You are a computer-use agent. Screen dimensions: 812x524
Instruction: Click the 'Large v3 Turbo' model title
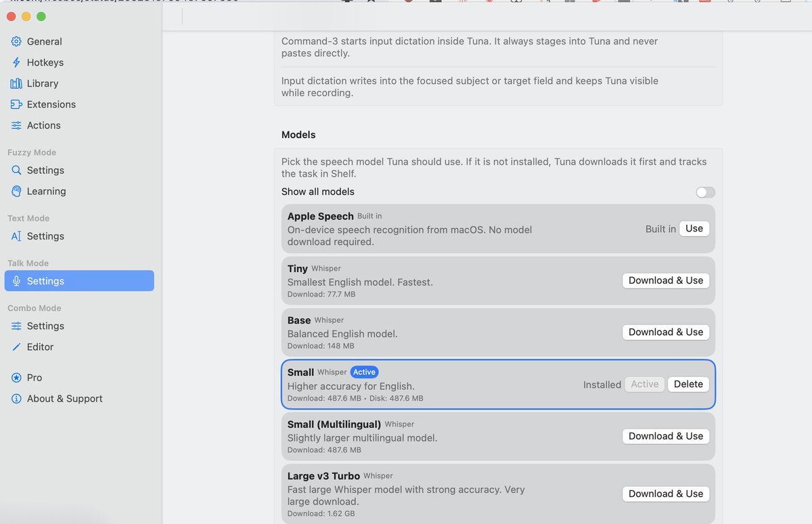tap(323, 476)
